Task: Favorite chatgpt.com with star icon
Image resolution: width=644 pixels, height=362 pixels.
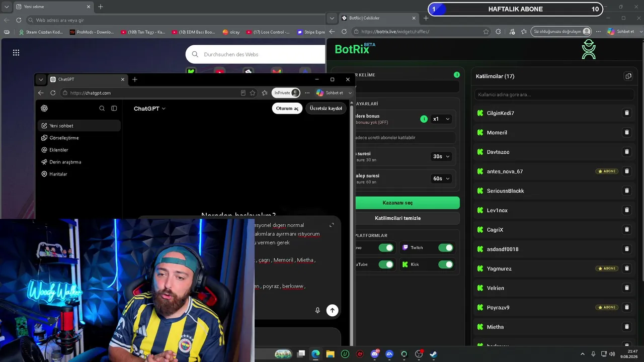Action: tap(253, 93)
